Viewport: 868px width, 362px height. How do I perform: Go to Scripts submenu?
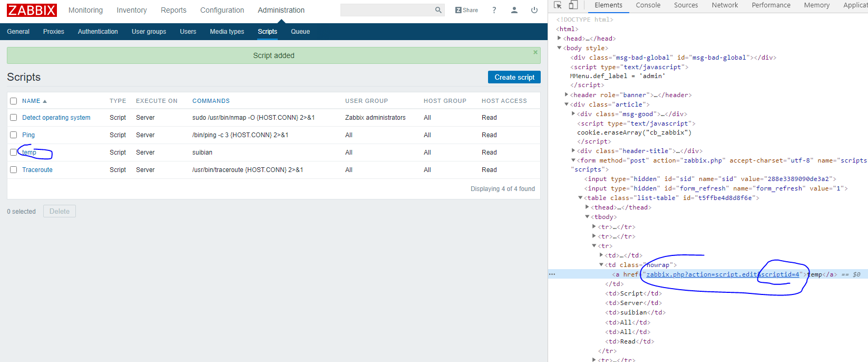(x=267, y=32)
